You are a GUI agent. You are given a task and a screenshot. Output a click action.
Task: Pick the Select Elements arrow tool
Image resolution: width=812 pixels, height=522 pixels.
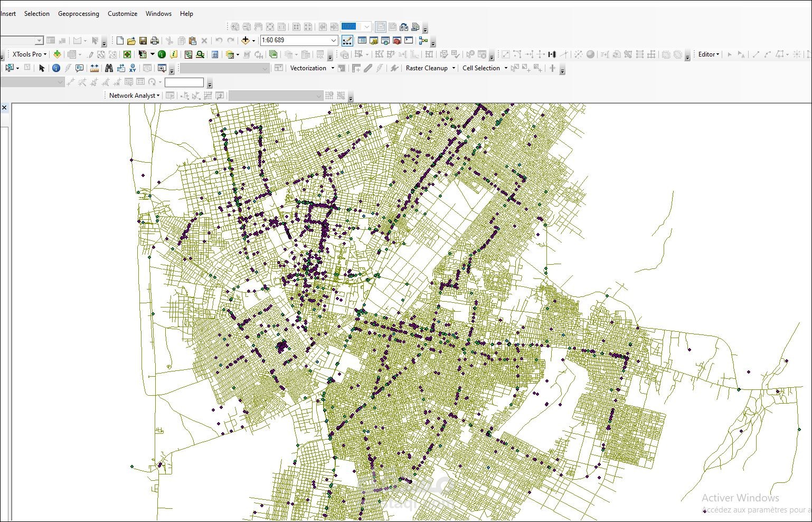click(42, 68)
